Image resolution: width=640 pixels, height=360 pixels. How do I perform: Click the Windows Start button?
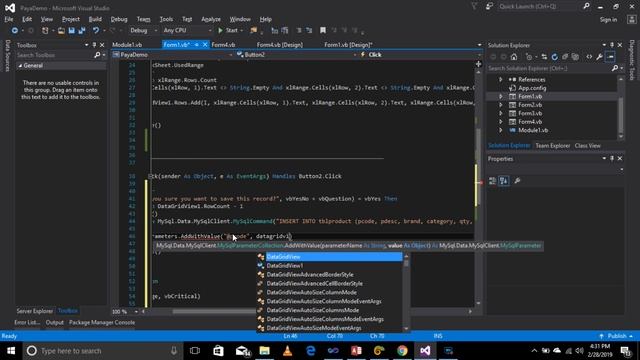[11, 351]
